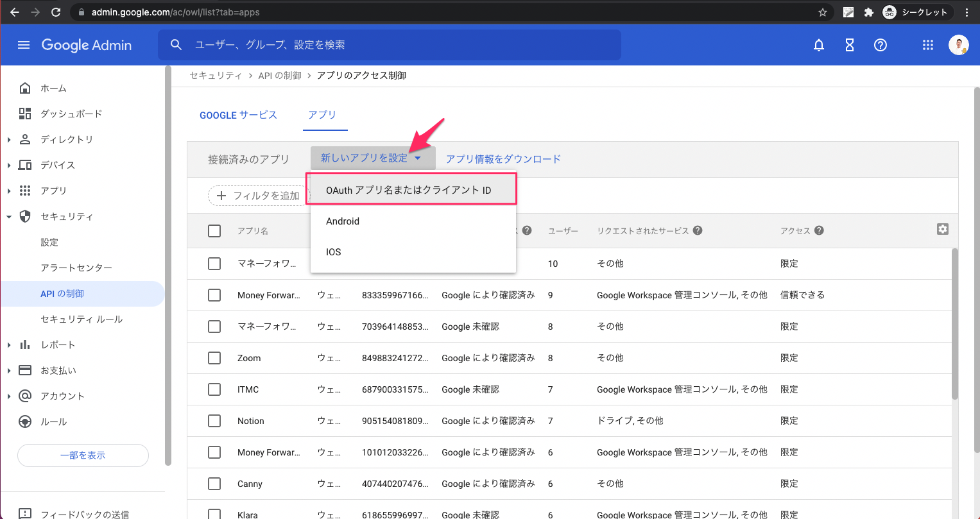Switch to GOOGLE サービス tab
Screen dimensions: 980x519
pos(238,115)
